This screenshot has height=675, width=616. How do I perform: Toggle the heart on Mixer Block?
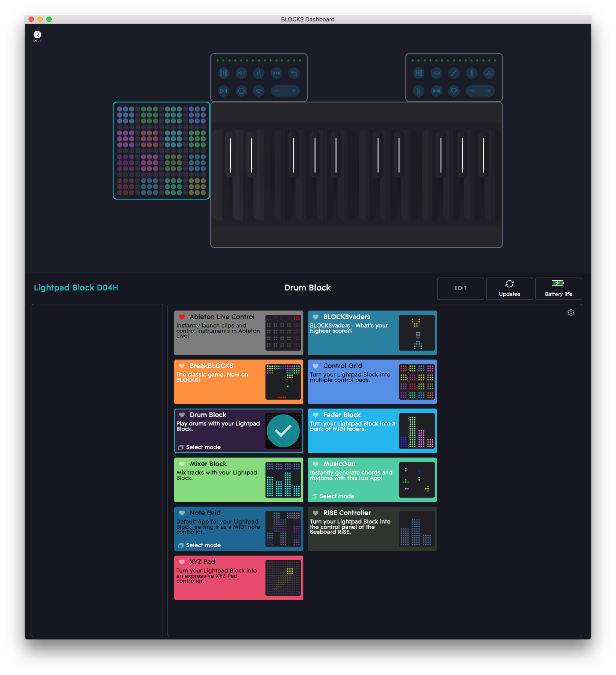click(182, 464)
